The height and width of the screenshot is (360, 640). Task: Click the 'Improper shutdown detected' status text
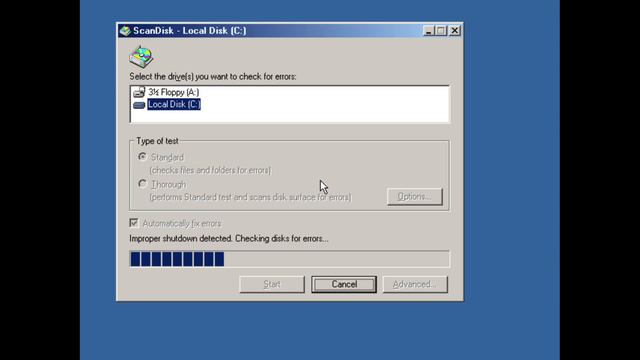[229, 238]
